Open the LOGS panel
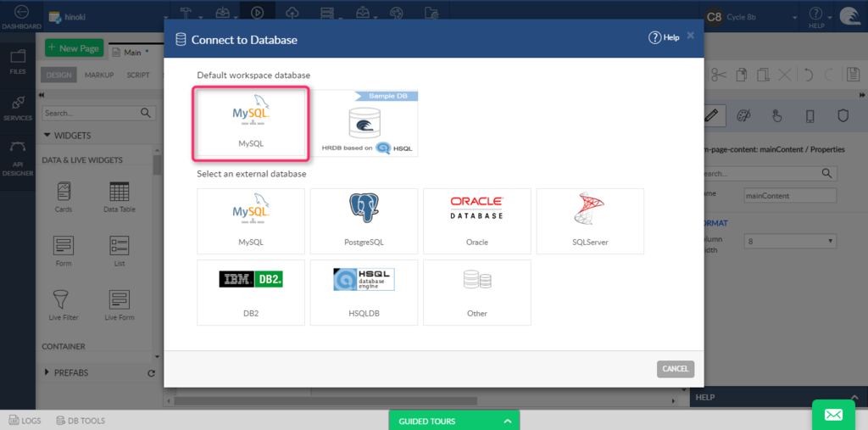The height and width of the screenshot is (430, 868). point(25,422)
